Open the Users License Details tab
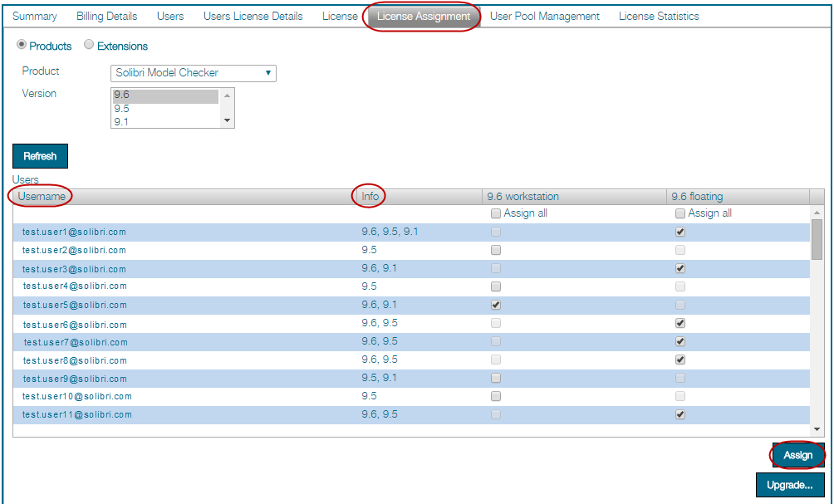The image size is (834, 504). pos(253,16)
